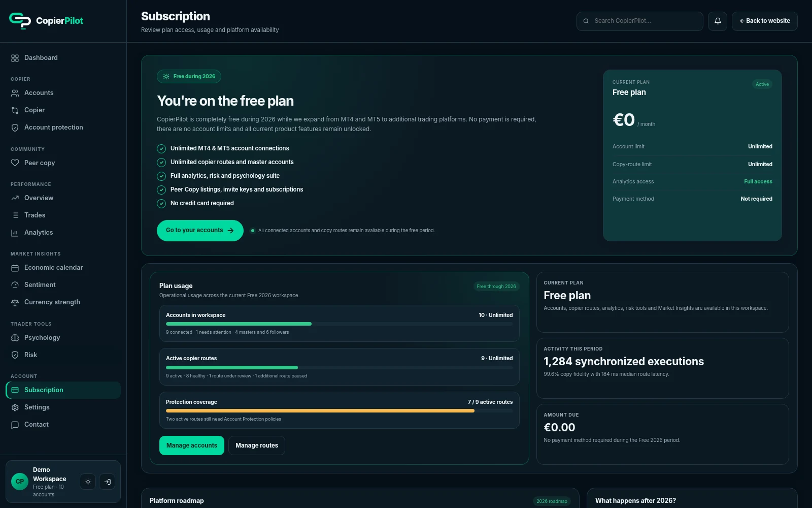Click the Dashboard grid icon
Image resolution: width=812 pixels, height=508 pixels.
coord(15,58)
